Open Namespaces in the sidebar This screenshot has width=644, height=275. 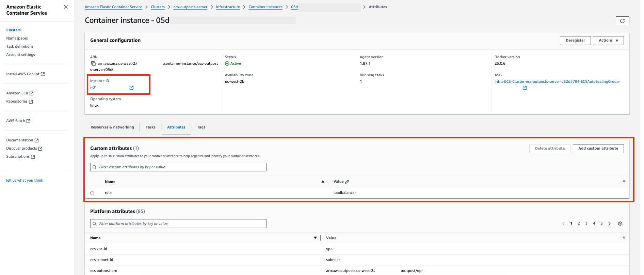pos(17,38)
